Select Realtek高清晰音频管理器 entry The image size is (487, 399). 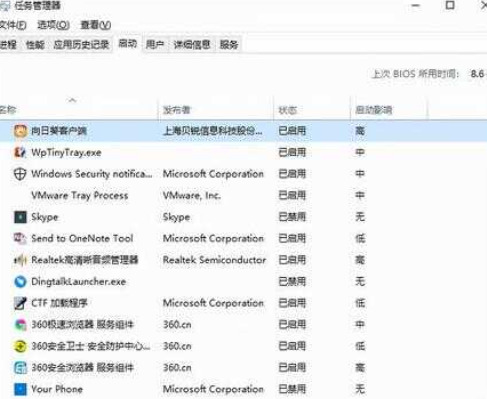(85, 260)
